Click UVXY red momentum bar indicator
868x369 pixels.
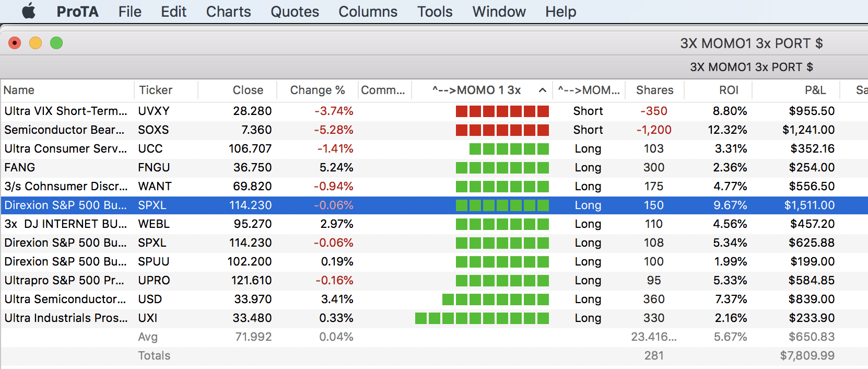point(502,111)
